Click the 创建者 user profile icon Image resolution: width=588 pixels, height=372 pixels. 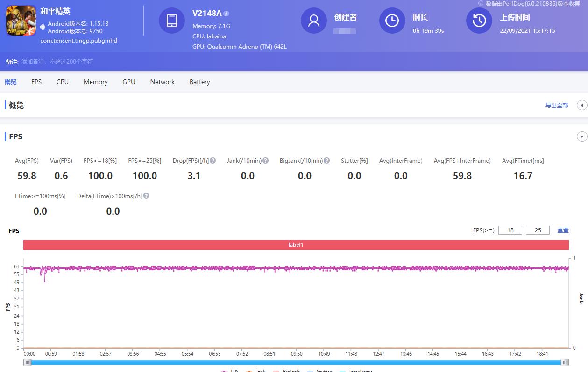314,21
